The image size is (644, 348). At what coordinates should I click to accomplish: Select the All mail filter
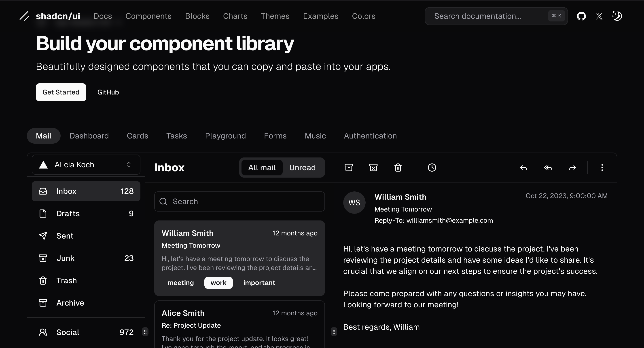tap(262, 168)
